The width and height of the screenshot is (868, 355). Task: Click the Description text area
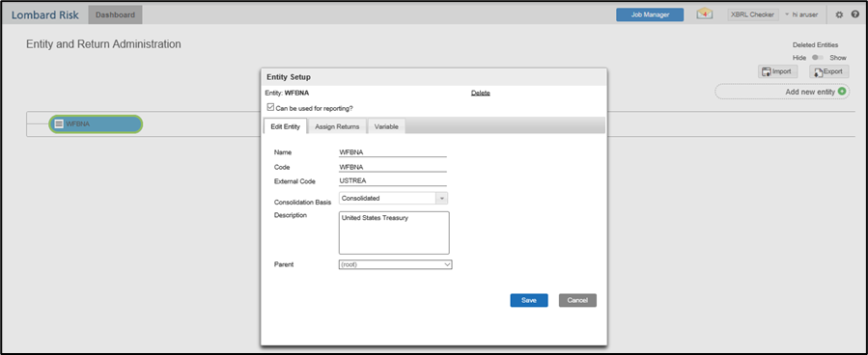point(394,232)
